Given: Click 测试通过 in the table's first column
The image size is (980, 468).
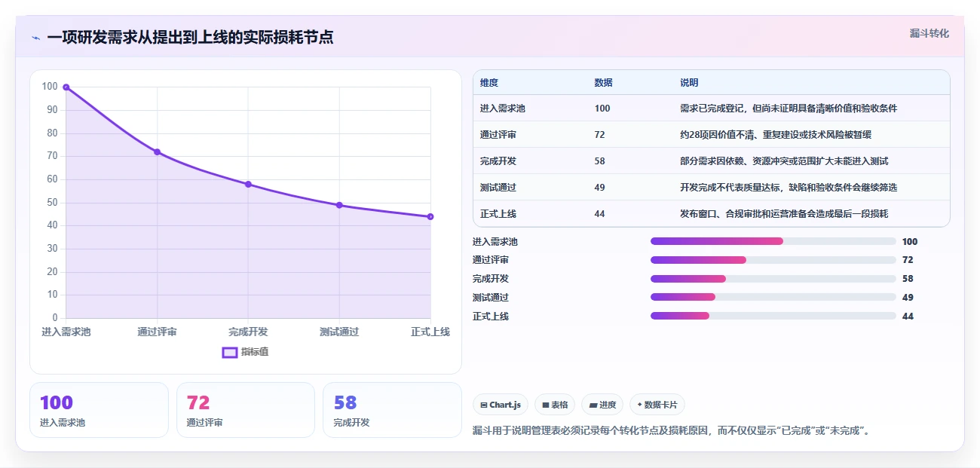Looking at the screenshot, I should 498,188.
